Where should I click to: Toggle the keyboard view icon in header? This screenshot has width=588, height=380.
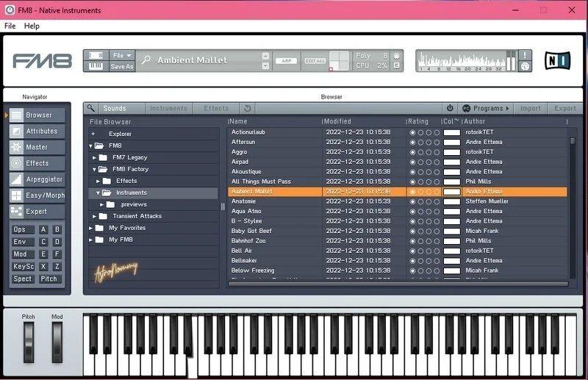[x=96, y=66]
